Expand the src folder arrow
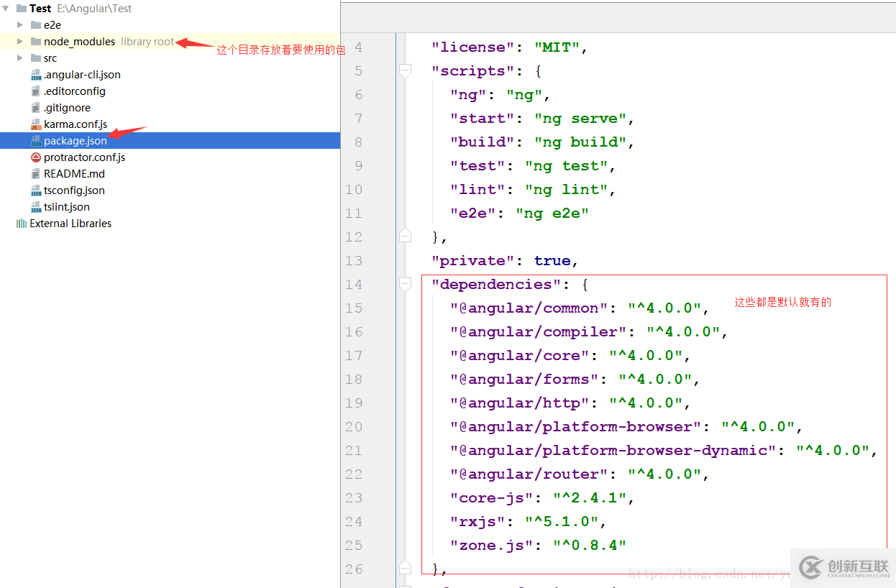 pos(20,58)
